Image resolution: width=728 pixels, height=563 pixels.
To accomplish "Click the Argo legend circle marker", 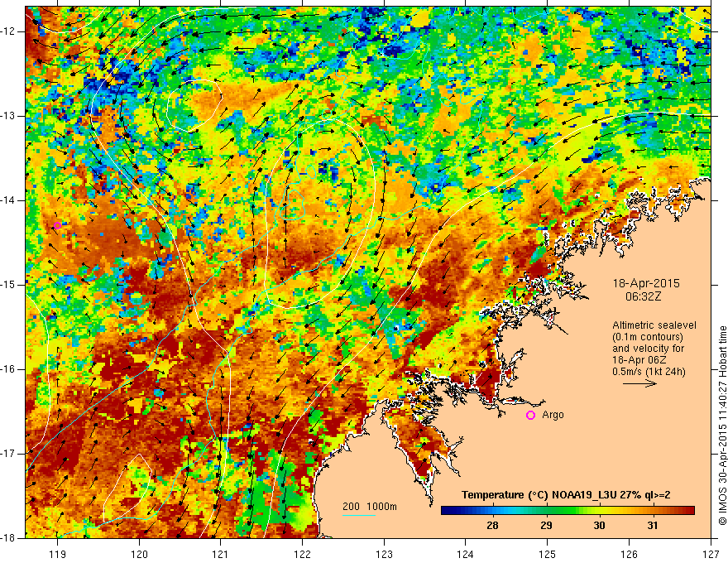I will pos(530,416).
